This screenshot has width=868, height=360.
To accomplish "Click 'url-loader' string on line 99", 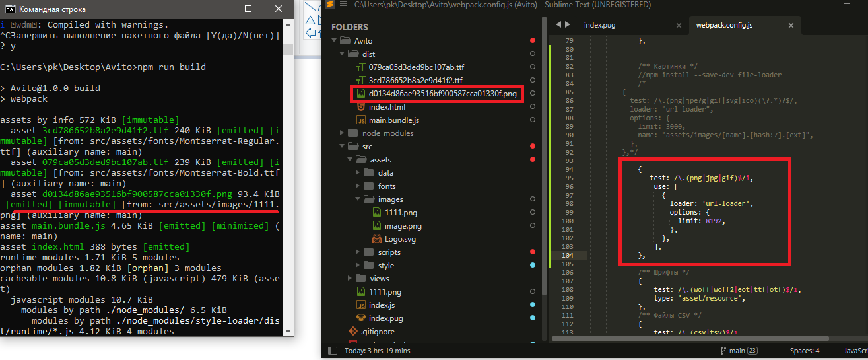I will tap(726, 204).
